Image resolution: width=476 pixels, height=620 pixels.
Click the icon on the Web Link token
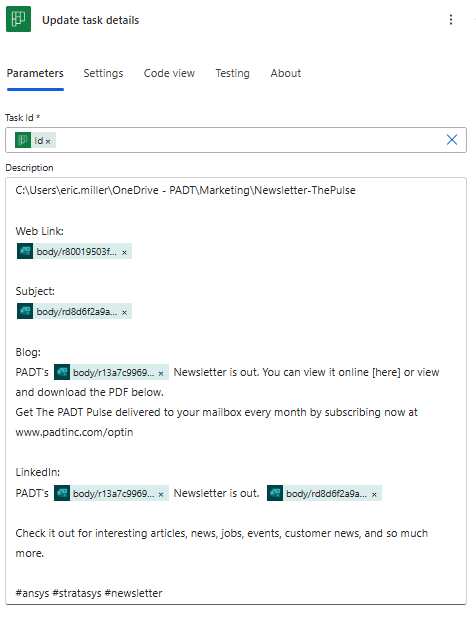tap(25, 251)
